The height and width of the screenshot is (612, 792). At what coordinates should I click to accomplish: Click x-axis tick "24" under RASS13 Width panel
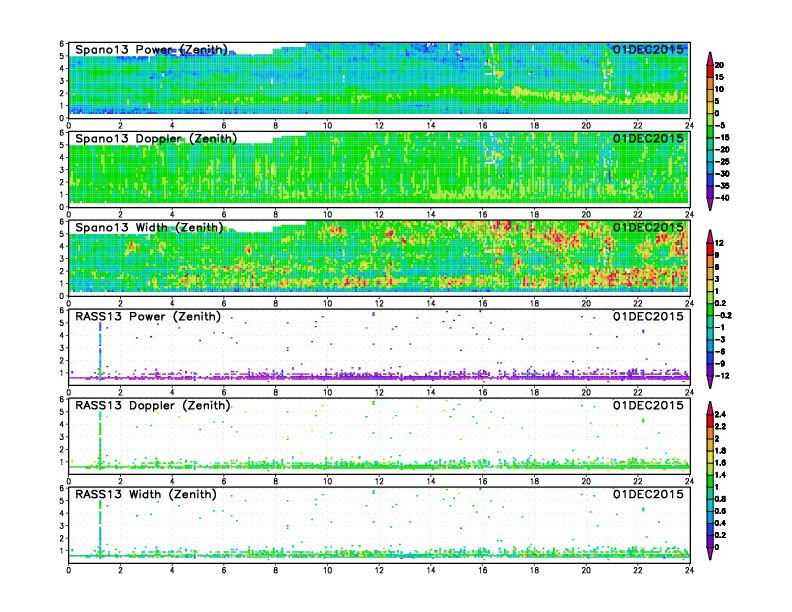click(689, 570)
